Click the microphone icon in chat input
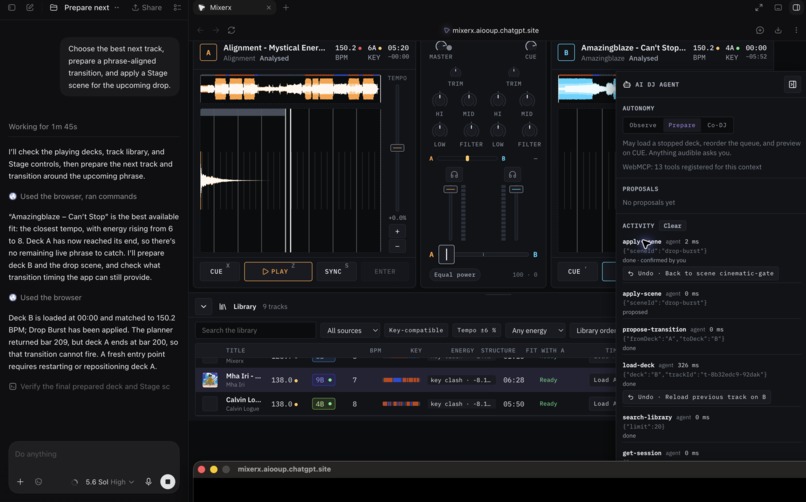This screenshot has height=502, width=806. [149, 481]
